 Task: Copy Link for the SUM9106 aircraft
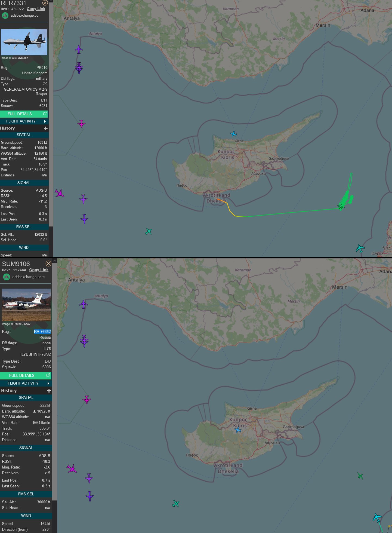39,270
